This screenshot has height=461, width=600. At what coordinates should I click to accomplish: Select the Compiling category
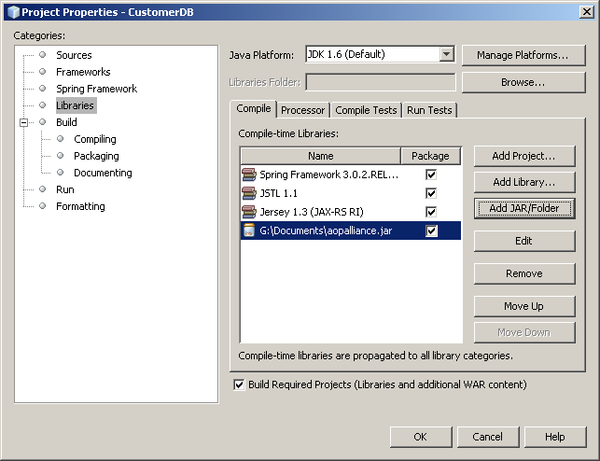95,139
